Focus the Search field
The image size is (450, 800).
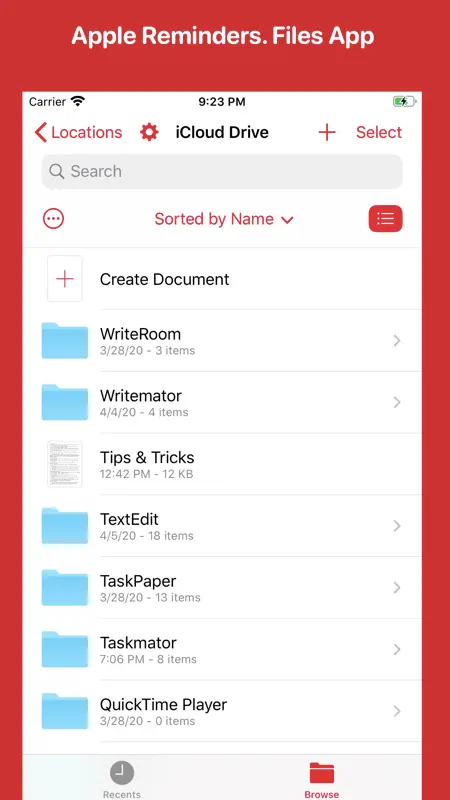click(x=222, y=171)
